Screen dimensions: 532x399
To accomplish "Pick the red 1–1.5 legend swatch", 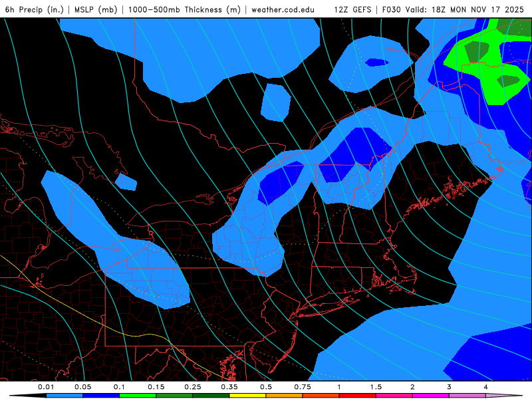I will coord(358,396).
